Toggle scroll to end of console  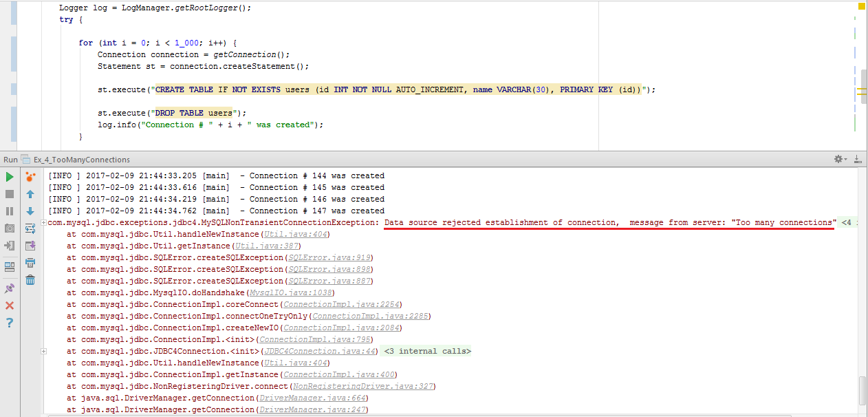30,246
